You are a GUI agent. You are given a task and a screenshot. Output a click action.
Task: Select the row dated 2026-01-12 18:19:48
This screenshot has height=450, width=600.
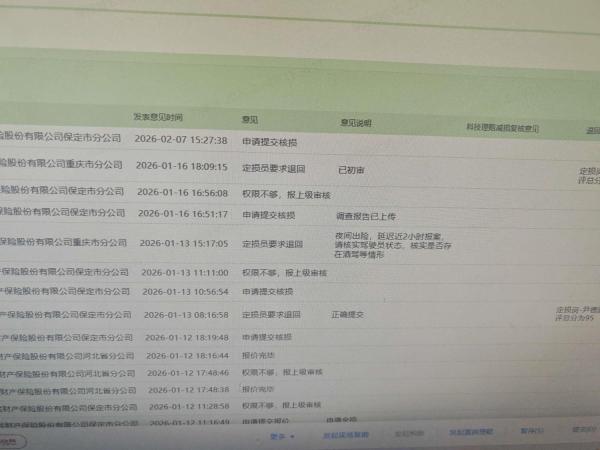pos(300,338)
